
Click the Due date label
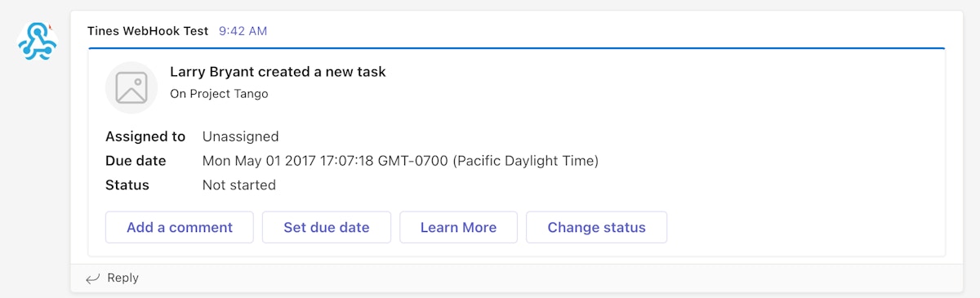coord(136,161)
